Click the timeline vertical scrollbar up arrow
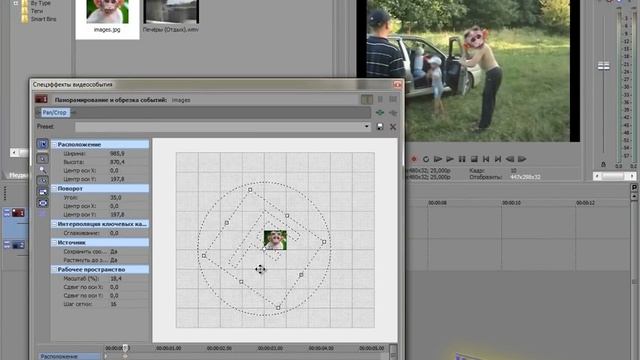The width and height of the screenshot is (640, 360). [634, 196]
